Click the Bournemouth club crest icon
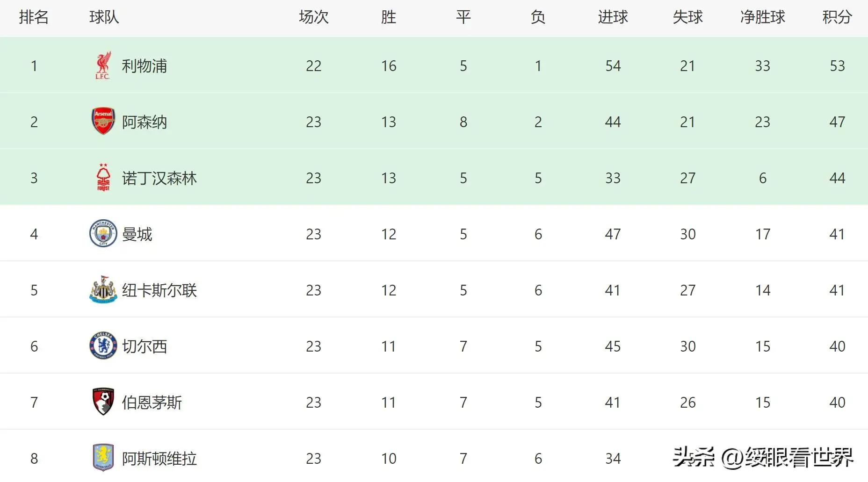Screen dimensions: 868x482 tap(103, 402)
